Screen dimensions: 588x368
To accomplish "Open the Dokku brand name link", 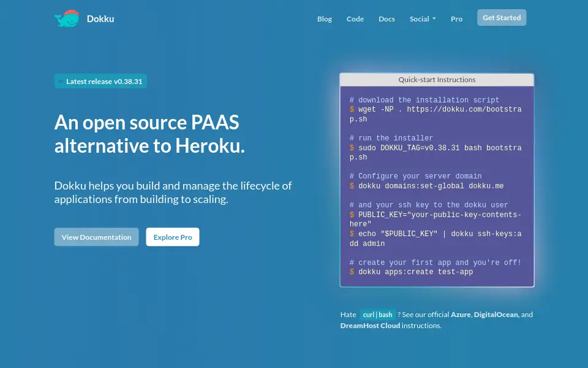I will pos(100,19).
